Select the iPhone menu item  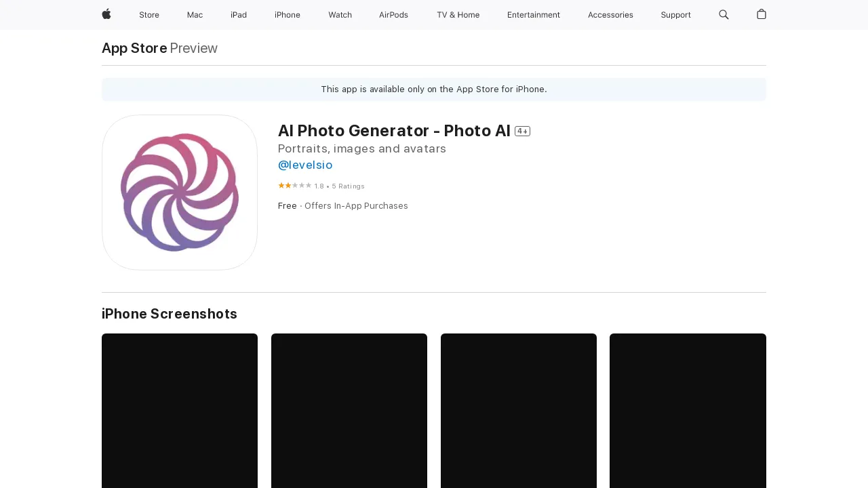click(x=287, y=14)
